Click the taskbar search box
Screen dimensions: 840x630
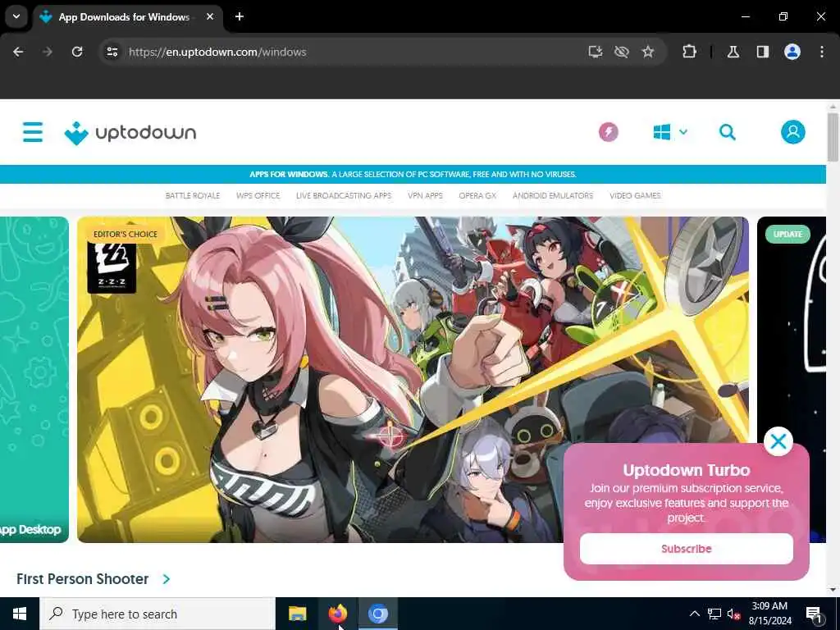(157, 614)
